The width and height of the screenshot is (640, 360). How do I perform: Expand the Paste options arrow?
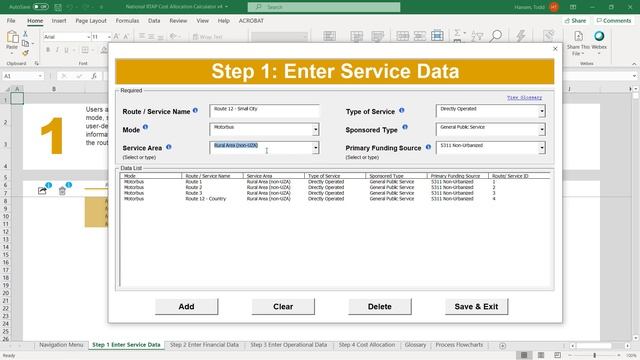12,53
